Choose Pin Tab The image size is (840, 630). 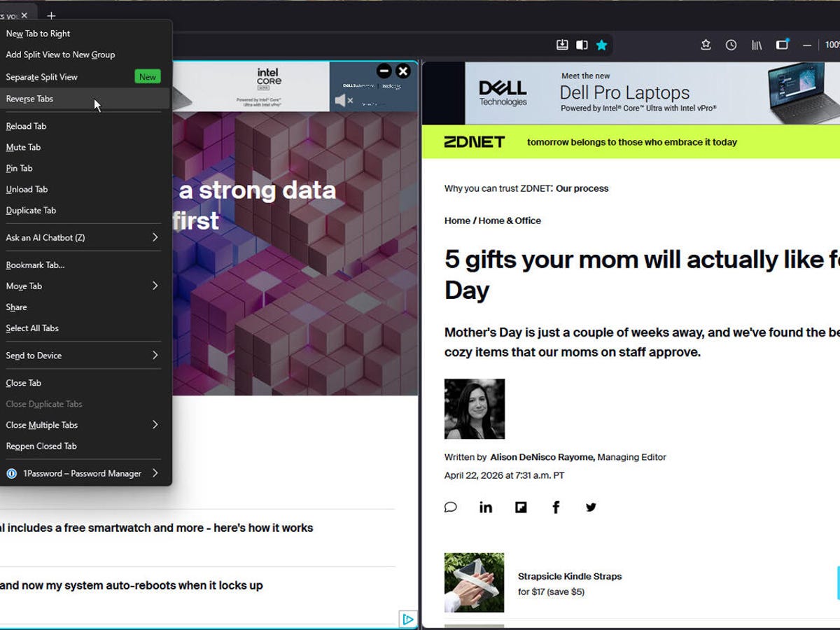click(85, 168)
